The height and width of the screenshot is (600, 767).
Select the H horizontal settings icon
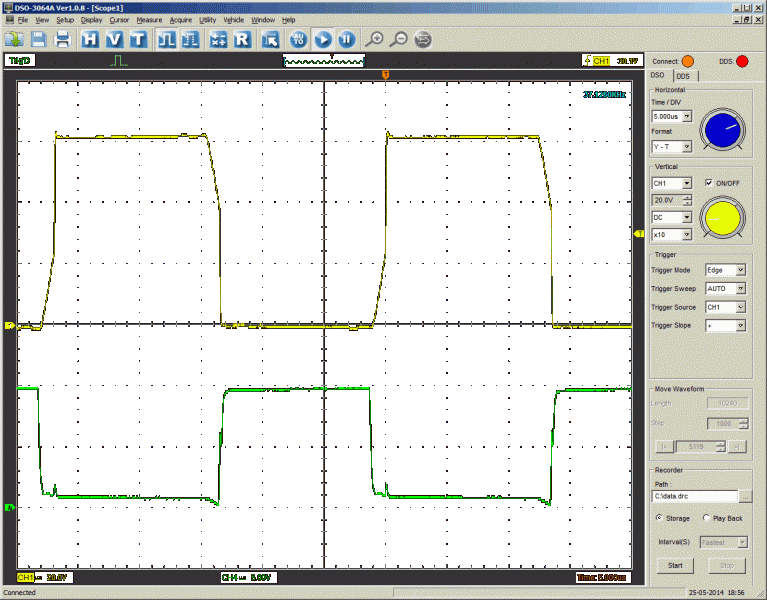coord(91,39)
